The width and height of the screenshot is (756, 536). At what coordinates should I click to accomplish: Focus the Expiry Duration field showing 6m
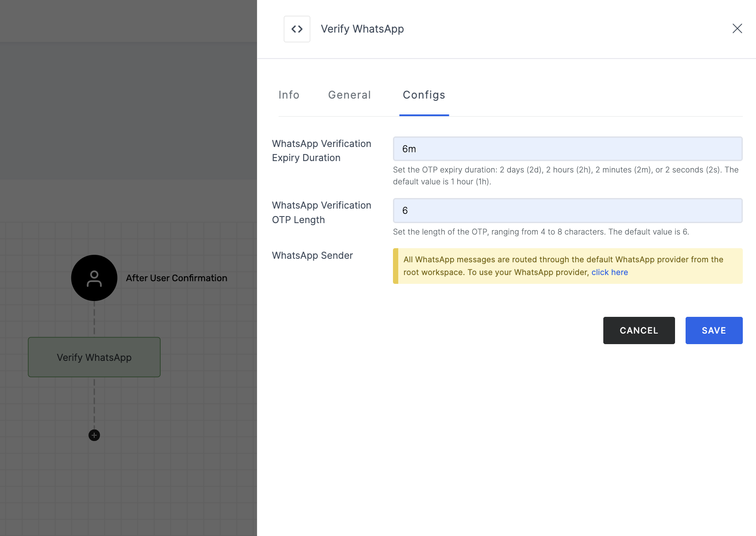point(568,149)
